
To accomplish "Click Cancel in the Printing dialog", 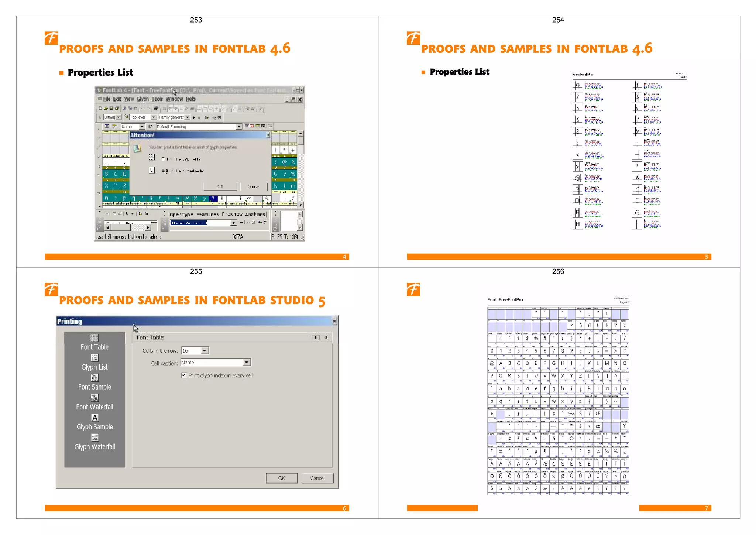I will click(x=317, y=478).
